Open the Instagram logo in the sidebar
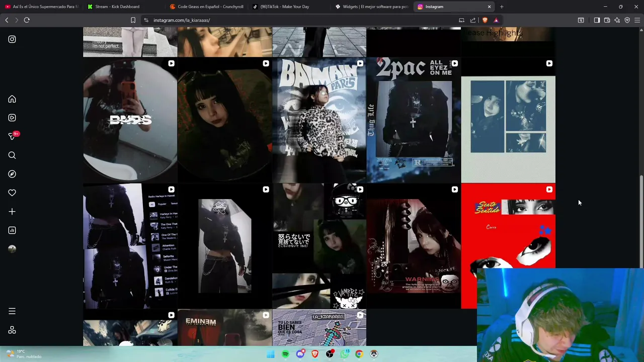 [x=12, y=39]
